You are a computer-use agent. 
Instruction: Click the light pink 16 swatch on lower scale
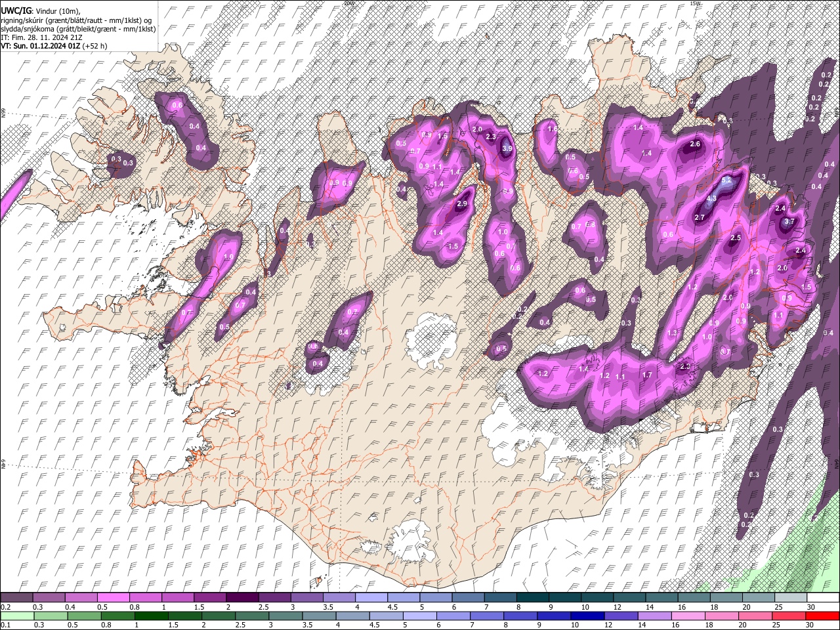(689, 616)
